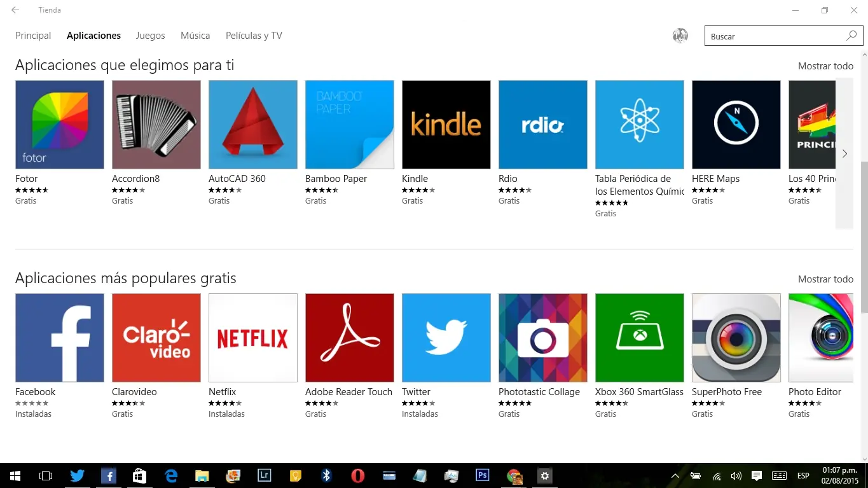Launch Lightroom from the taskbar
Screen dimensions: 868x488
click(x=265, y=475)
